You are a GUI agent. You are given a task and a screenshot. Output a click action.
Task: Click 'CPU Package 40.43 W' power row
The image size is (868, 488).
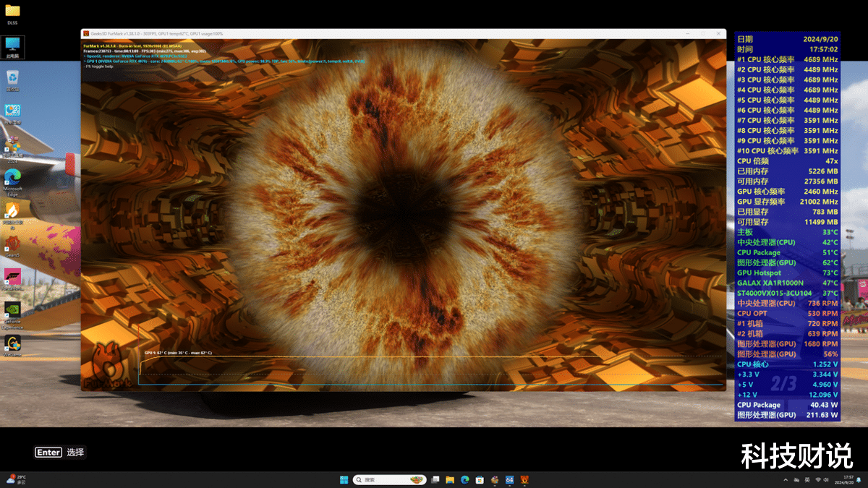tap(788, 405)
